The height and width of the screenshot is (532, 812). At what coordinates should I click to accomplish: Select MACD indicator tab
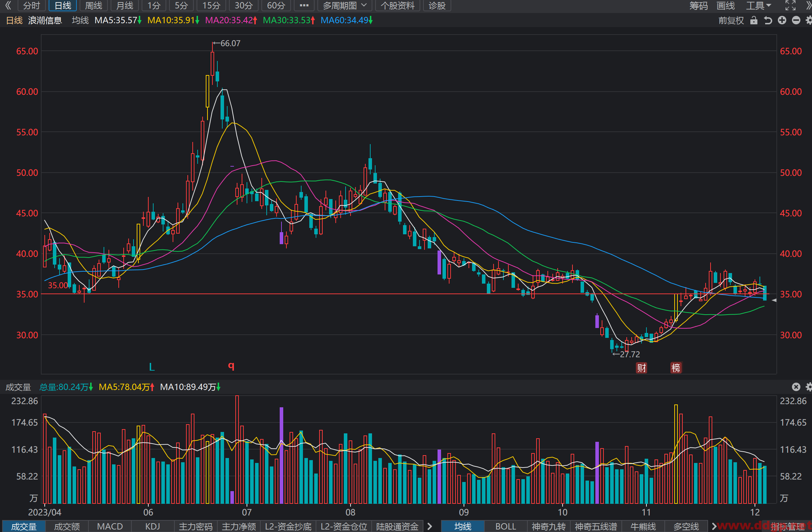110,526
